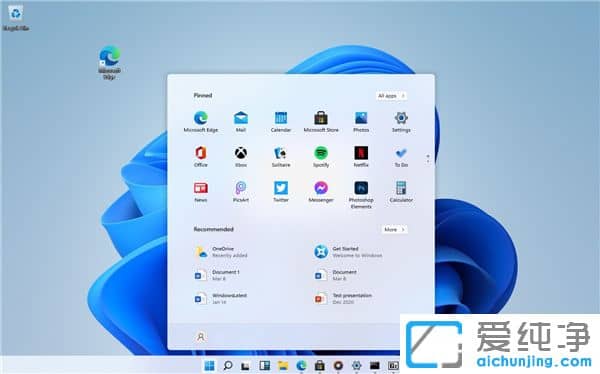Open Microsoft Edge from the Pinned apps
Screen dimensions: 600x374
click(x=201, y=122)
